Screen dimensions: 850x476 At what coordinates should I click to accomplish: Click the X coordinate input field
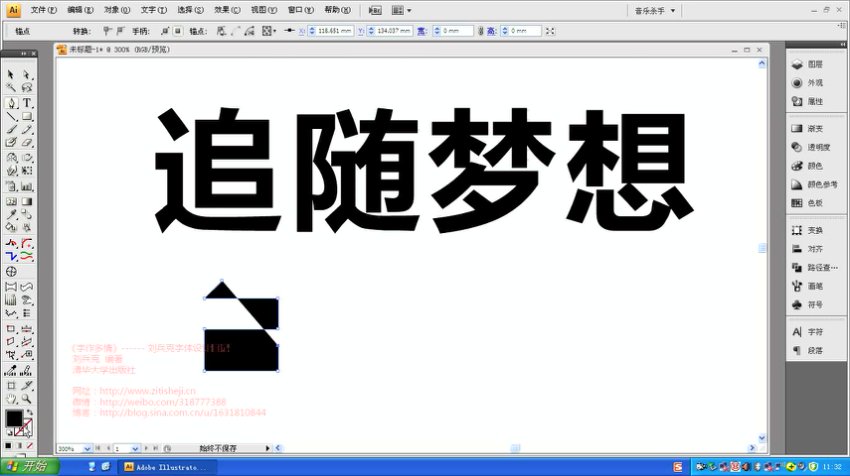tap(338, 31)
